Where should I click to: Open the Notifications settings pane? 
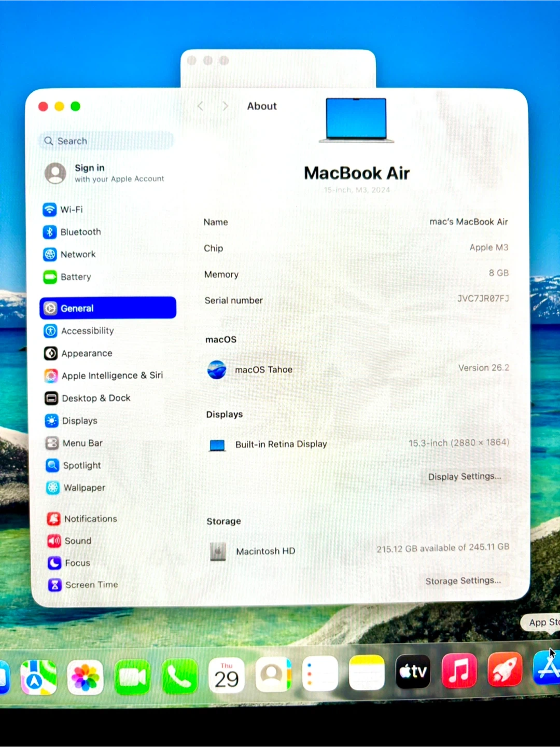point(90,519)
